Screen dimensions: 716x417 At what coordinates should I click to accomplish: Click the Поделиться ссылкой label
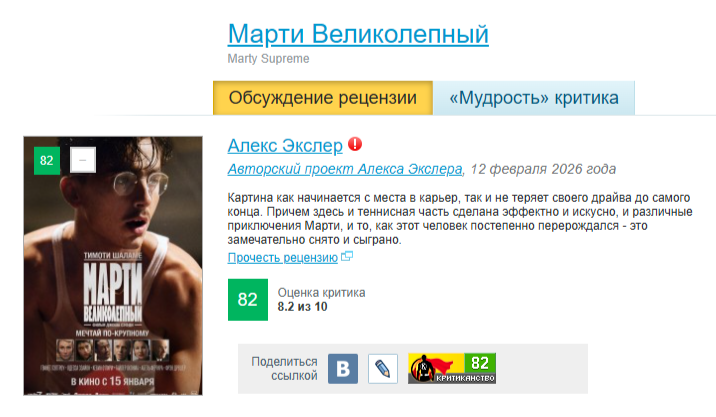coord(284,369)
